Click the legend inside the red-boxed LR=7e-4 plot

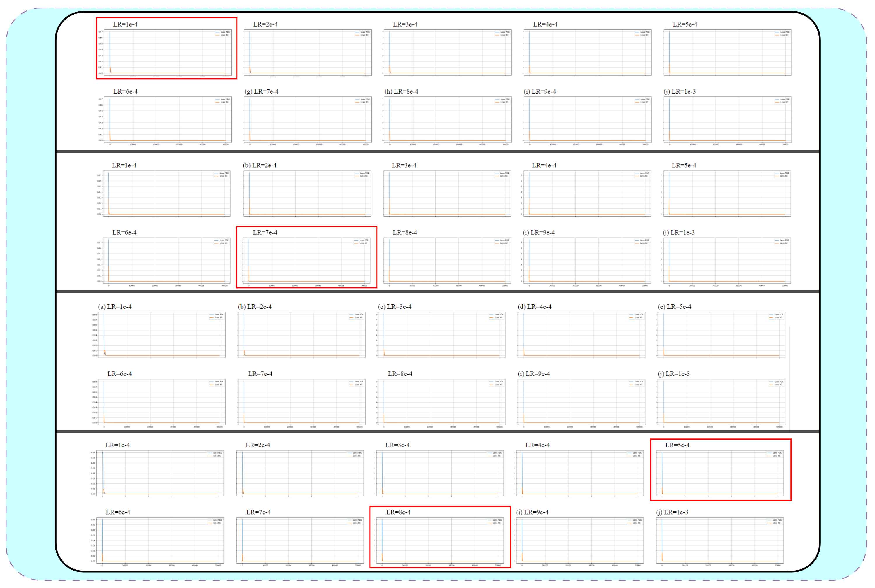361,242
